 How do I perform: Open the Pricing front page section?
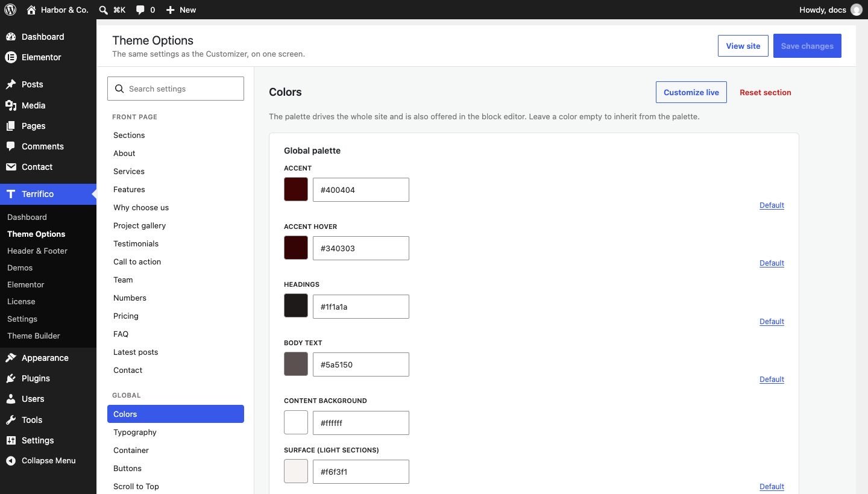point(175,316)
